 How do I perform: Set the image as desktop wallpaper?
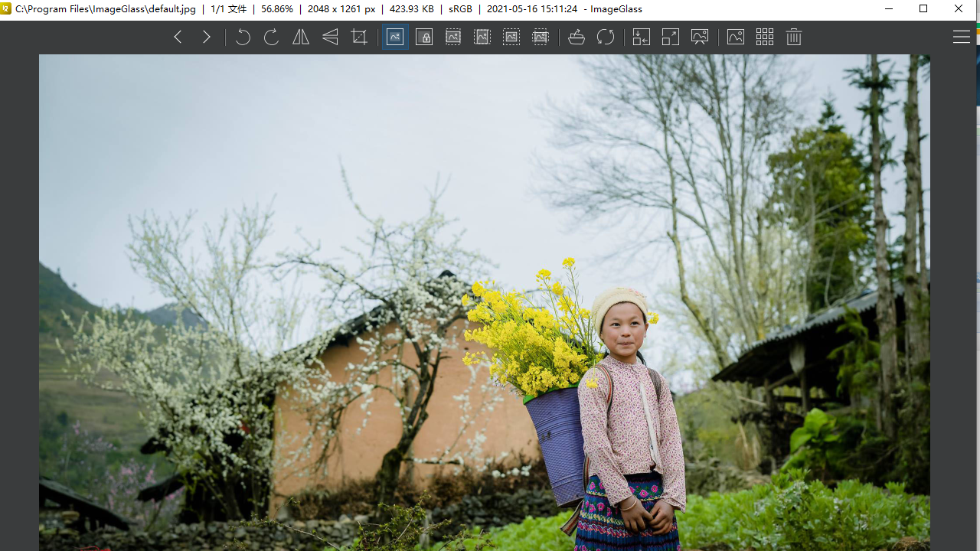tap(699, 37)
